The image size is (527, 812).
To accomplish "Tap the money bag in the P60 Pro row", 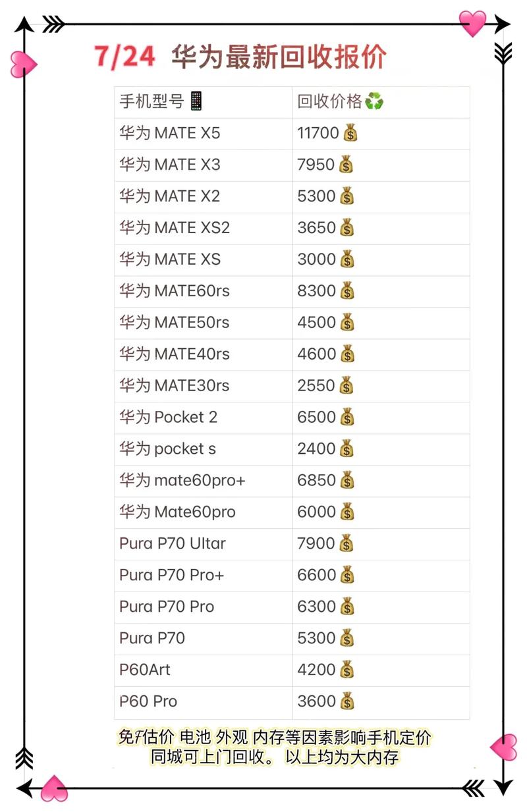I will tap(347, 701).
